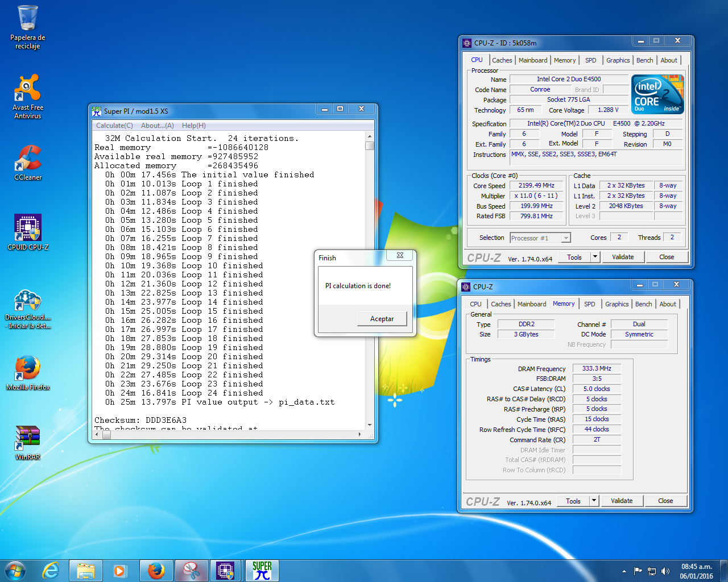This screenshot has width=728, height=582.
Task: Select SPD tab in lower CPU-Z window
Action: (590, 304)
